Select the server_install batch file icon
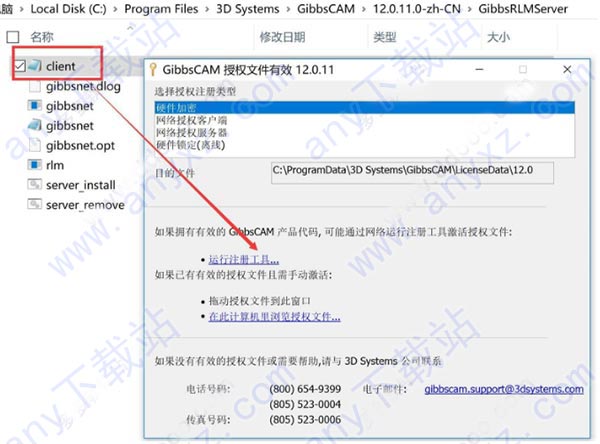600x444 pixels. click(x=34, y=185)
